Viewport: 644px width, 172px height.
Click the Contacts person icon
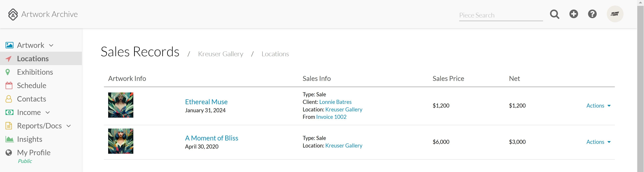pyautogui.click(x=9, y=99)
